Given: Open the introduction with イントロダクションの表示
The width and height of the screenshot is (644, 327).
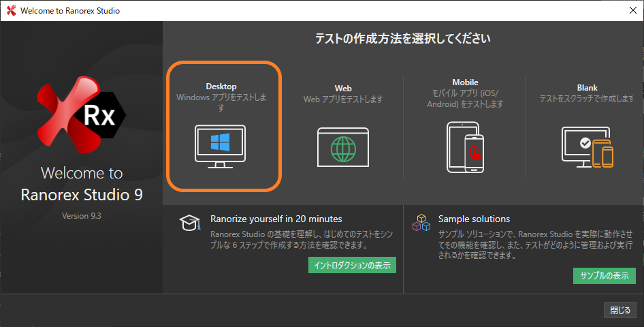Looking at the screenshot, I should point(352,266).
